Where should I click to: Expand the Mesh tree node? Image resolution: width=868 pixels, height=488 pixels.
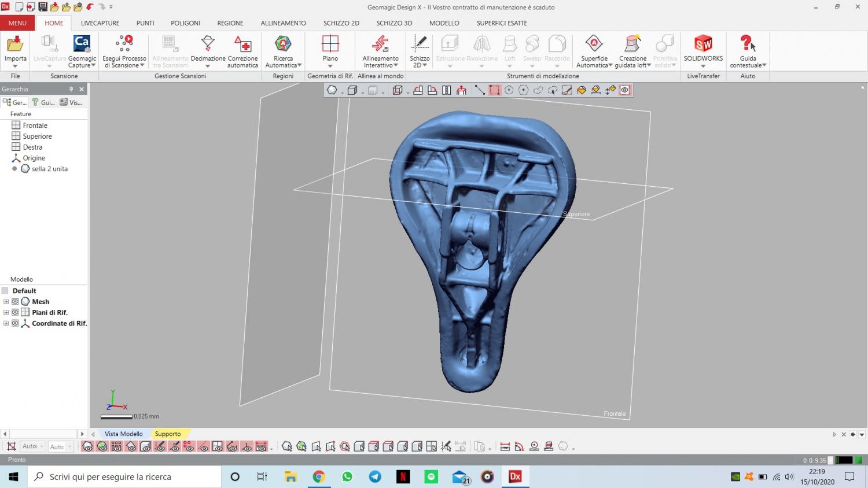[6, 302]
